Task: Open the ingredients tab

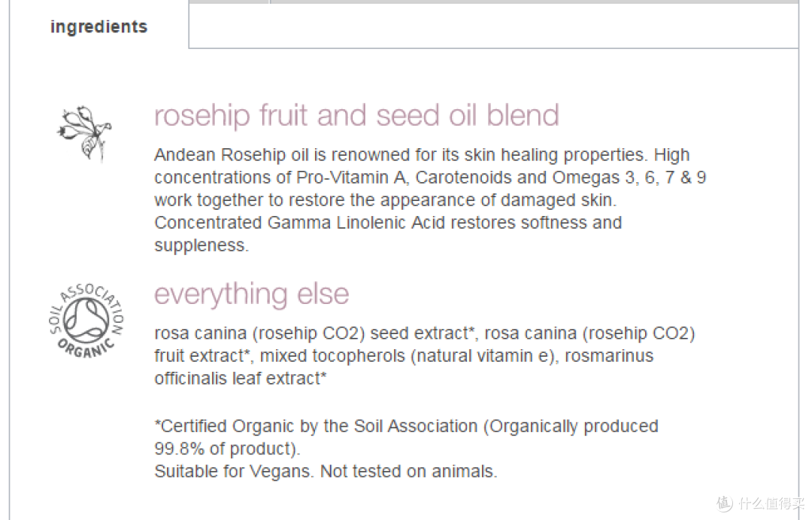Action: click(98, 26)
